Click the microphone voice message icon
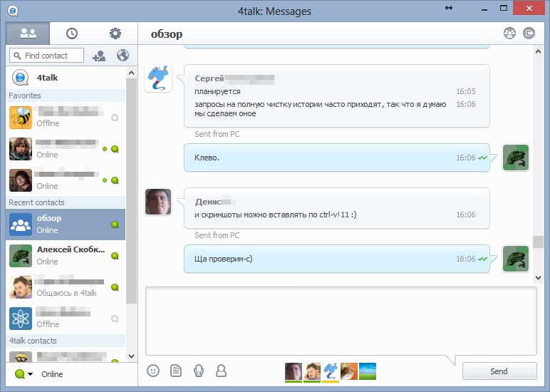Viewport: 550px width, 392px height. tap(199, 371)
